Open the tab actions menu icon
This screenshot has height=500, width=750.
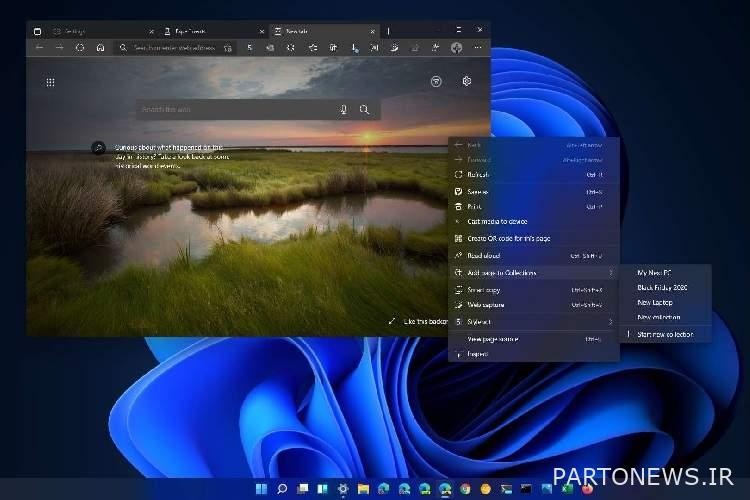point(37,32)
